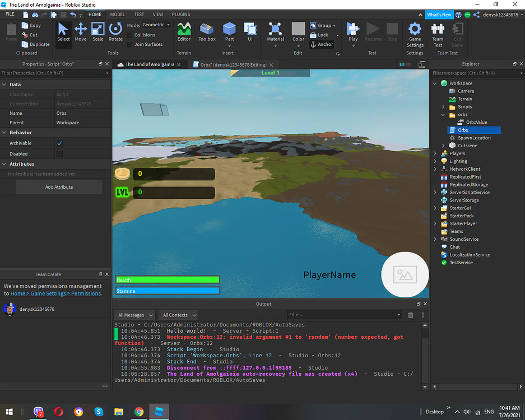This screenshot has width=525, height=420.
Task: Open the Color swatch picker
Action: point(298,32)
